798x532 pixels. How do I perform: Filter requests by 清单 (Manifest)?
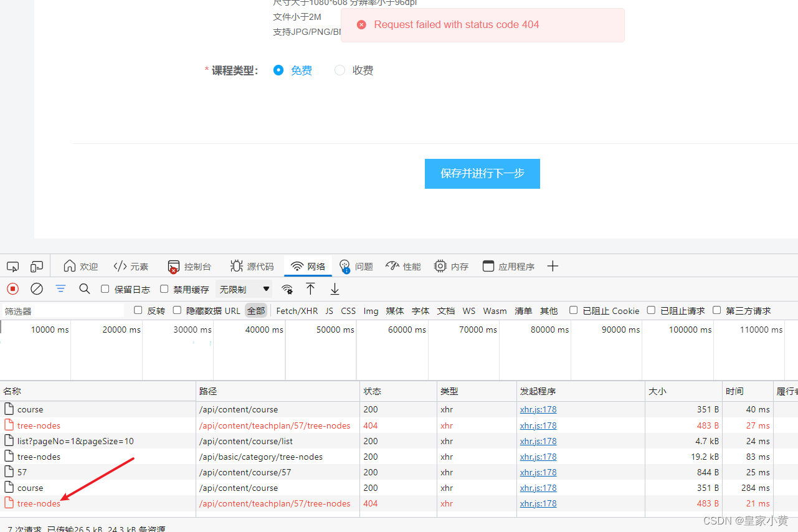523,311
